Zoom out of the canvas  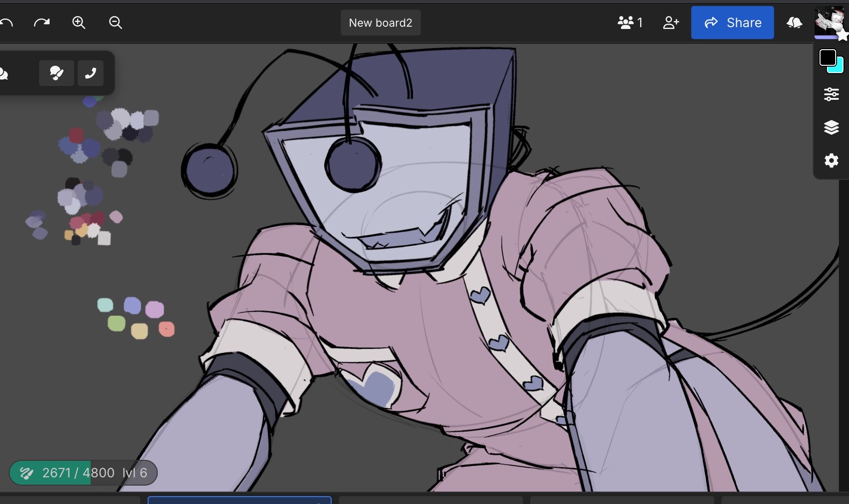[x=115, y=23]
